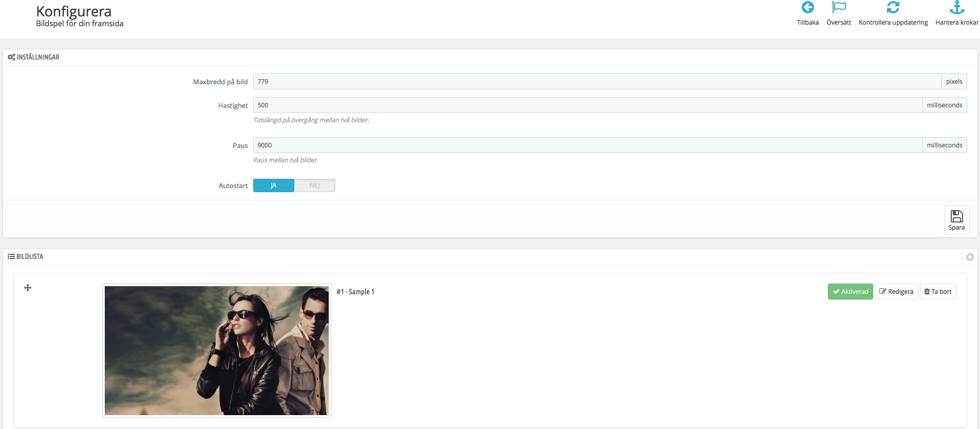Switch Autostart to JA
The image size is (980, 429).
[x=274, y=185]
